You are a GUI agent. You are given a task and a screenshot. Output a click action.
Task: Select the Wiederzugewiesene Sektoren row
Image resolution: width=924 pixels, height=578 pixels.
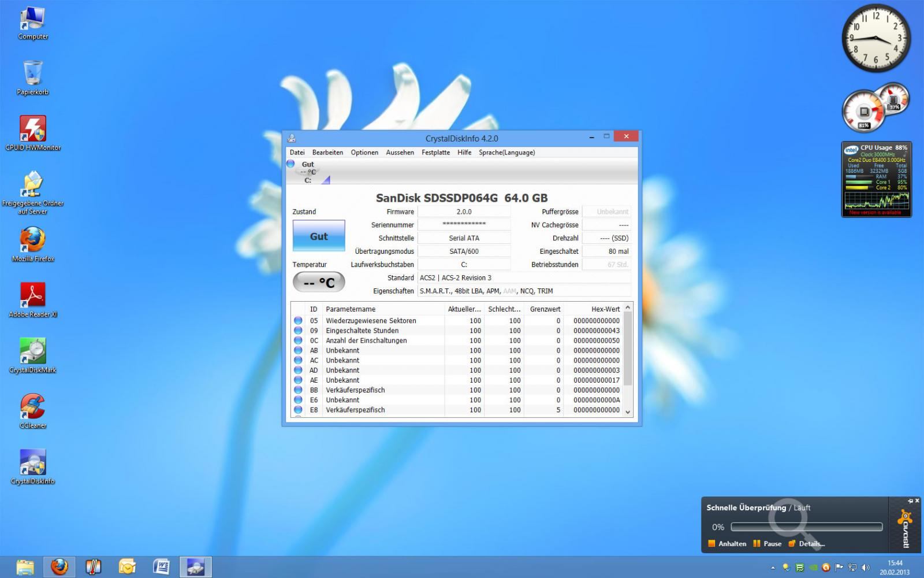coord(456,321)
